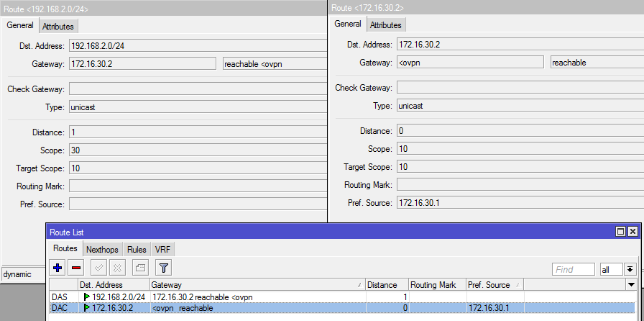Click the comment icon in Route List toolbar
Image resolution: width=644 pixels, height=321 pixels.
[140, 268]
